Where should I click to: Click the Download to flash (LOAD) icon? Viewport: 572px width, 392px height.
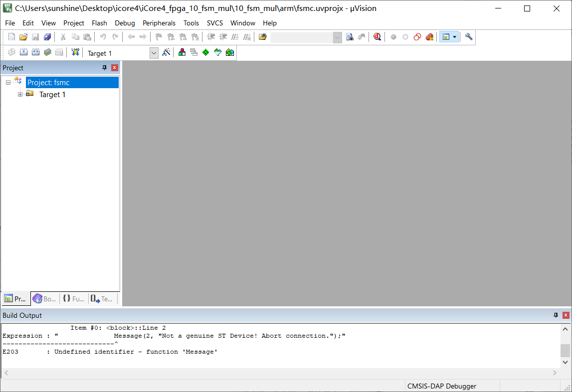click(x=75, y=52)
